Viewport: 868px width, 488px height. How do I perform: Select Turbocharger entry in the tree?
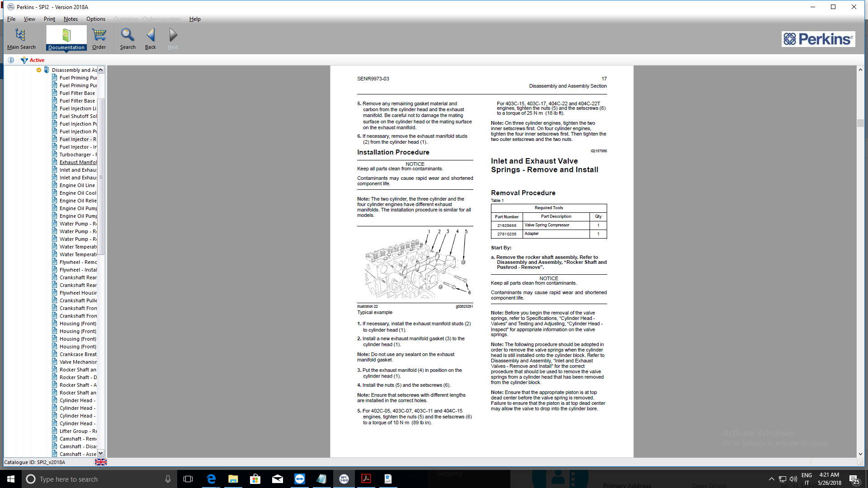coord(78,155)
